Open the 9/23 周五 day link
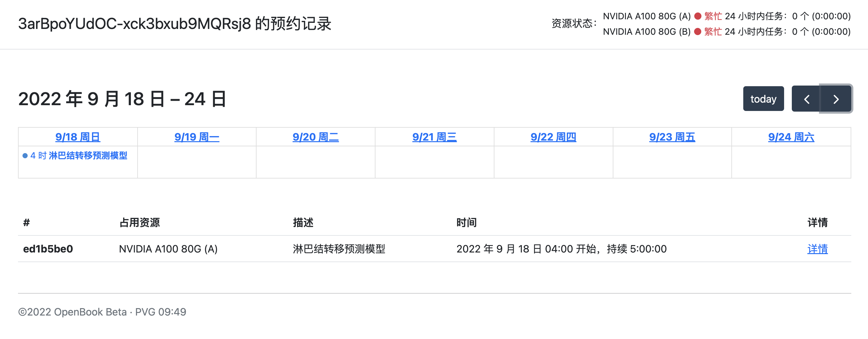Viewport: 868px width, 339px height. click(672, 137)
